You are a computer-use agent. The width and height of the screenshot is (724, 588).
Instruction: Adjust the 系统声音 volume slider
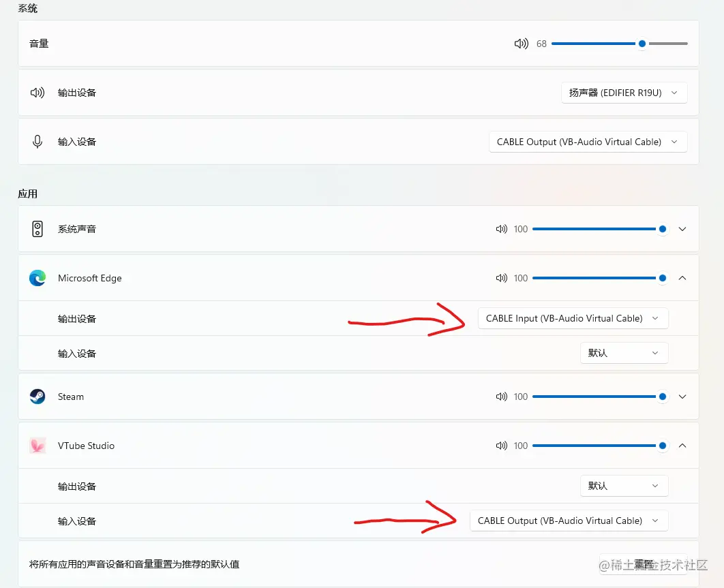(x=599, y=229)
